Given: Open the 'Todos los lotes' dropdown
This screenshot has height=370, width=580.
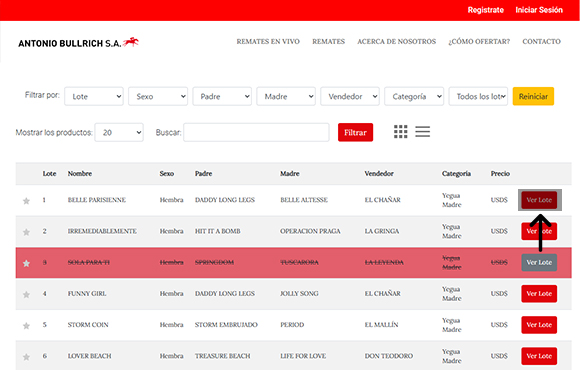Looking at the screenshot, I should point(478,96).
